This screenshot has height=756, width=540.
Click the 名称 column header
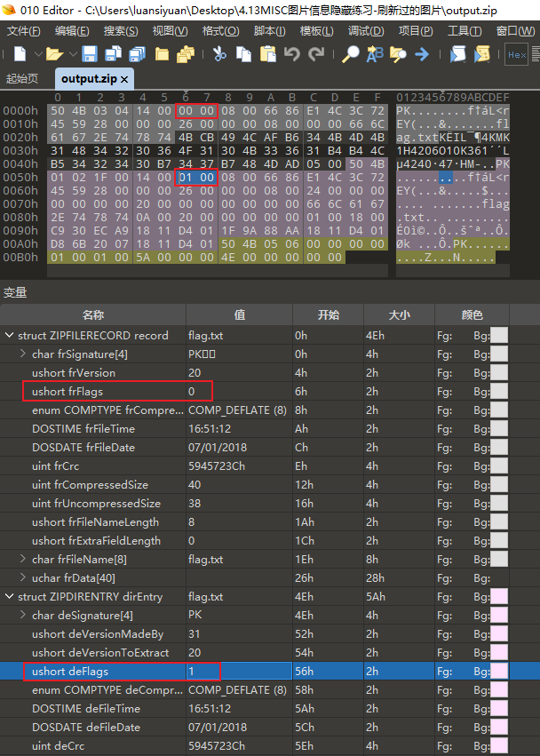pos(93,315)
